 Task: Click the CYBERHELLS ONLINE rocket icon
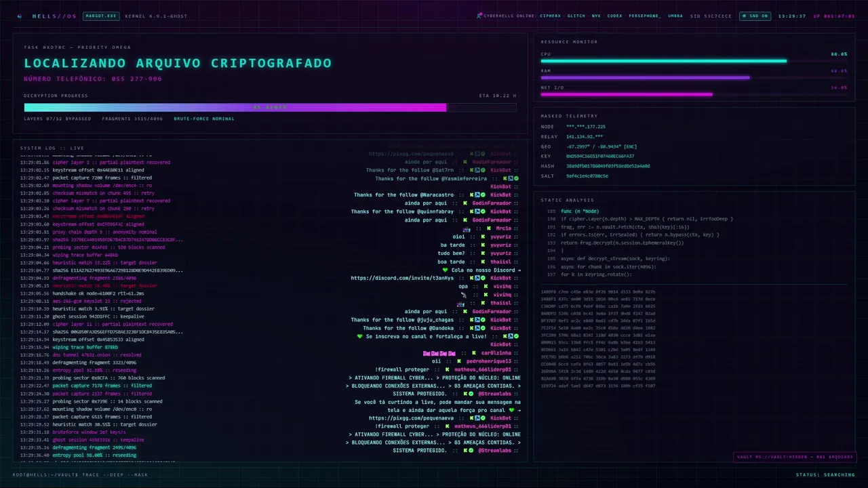tap(479, 16)
